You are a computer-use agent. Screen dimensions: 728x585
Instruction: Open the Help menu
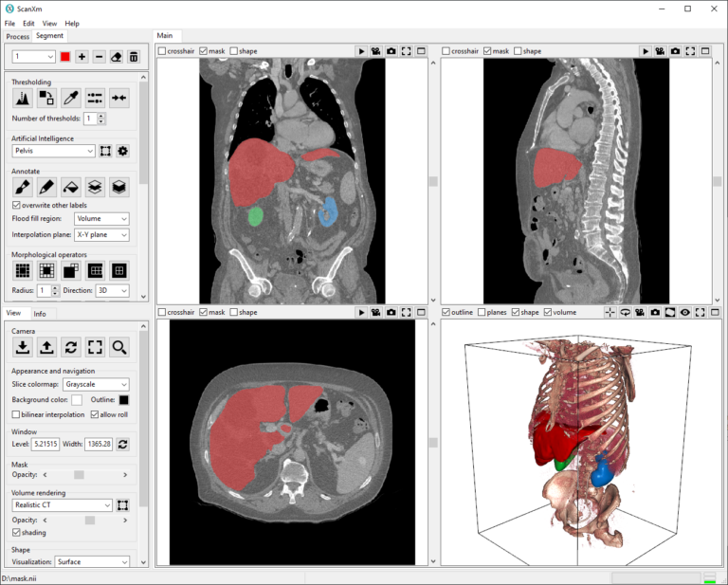point(72,23)
